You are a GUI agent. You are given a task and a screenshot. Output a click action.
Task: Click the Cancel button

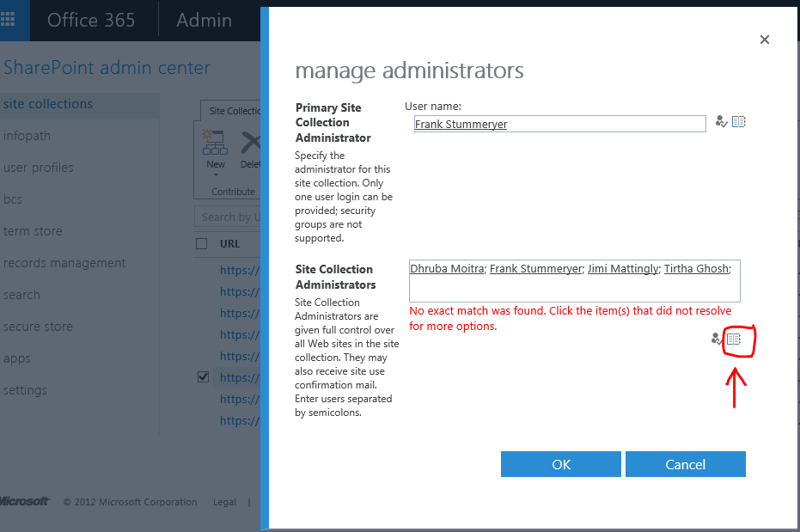point(685,464)
